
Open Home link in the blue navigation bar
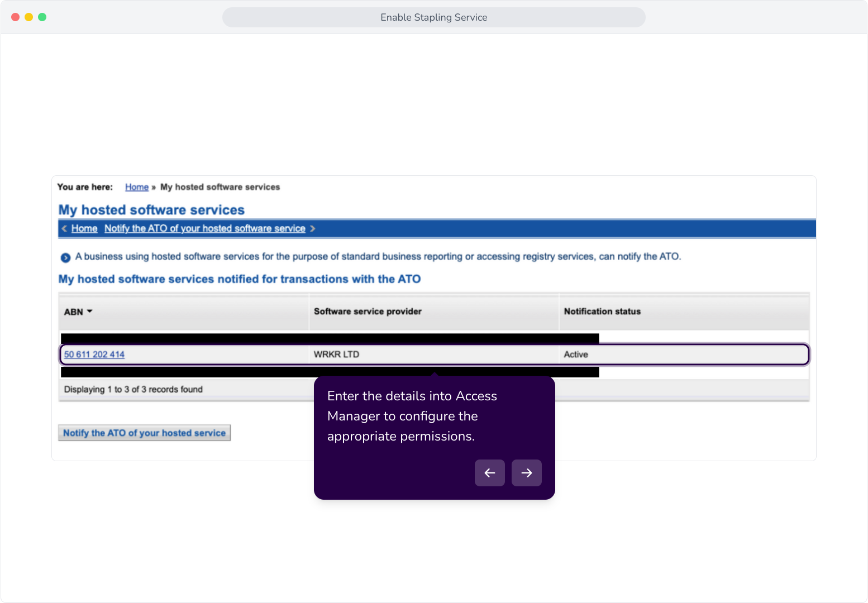tap(84, 228)
